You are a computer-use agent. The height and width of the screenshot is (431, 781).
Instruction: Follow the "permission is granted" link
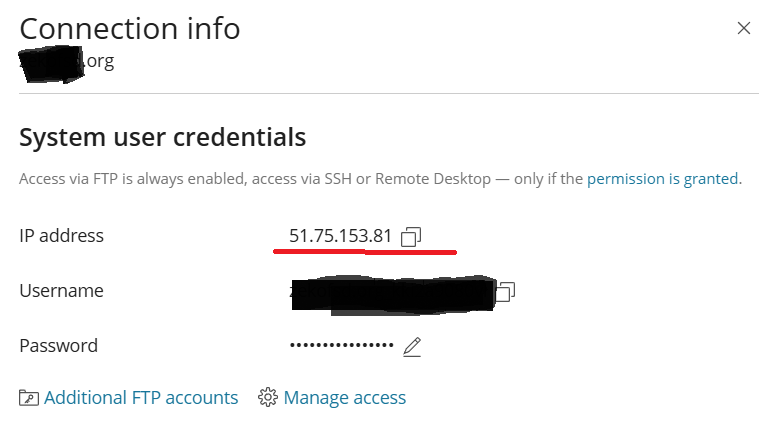tap(662, 178)
